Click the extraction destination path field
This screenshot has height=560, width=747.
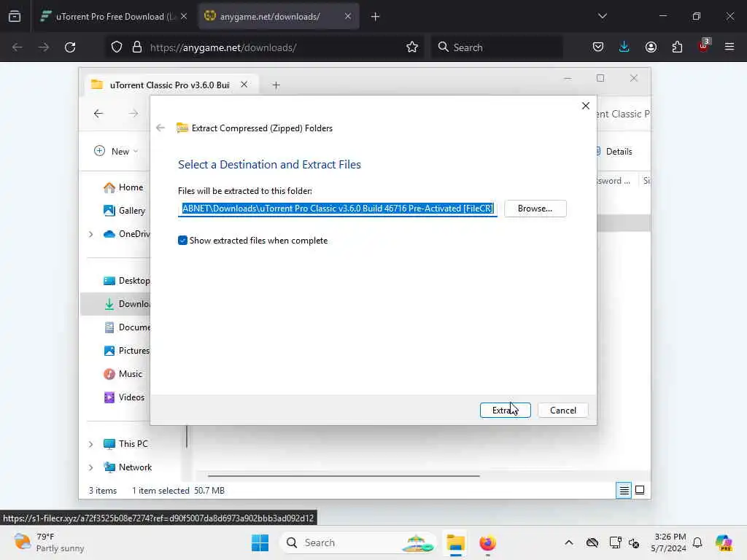pos(337,209)
